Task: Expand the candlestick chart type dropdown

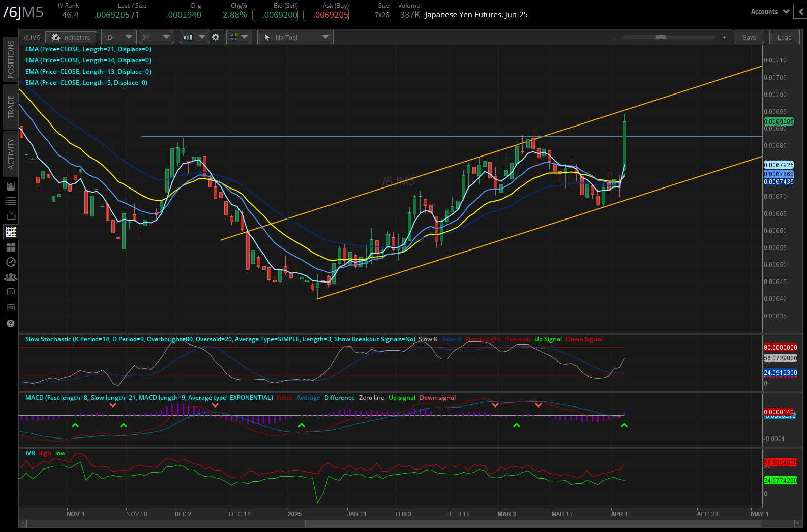Action: coord(194,37)
